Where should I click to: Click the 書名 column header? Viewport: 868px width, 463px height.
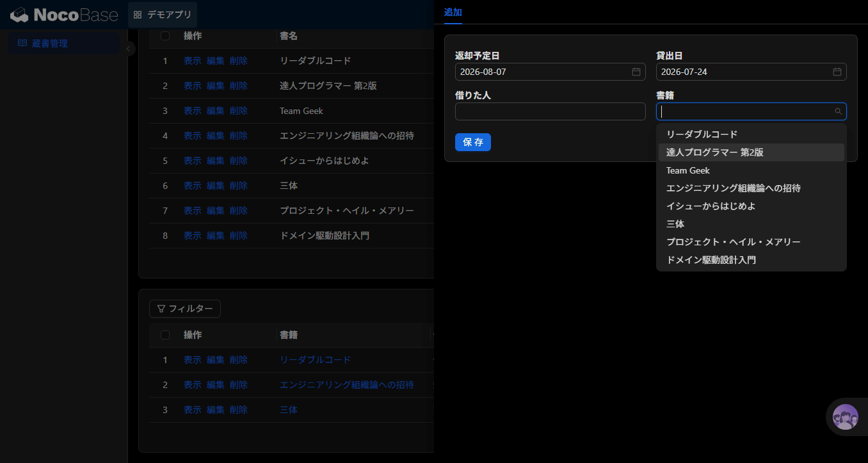click(x=289, y=36)
